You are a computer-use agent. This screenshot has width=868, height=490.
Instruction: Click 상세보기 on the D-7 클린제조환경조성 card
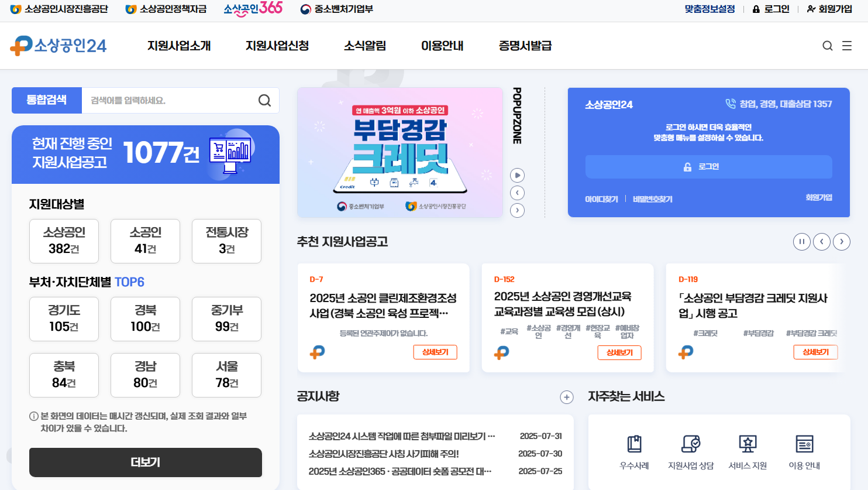tap(435, 352)
